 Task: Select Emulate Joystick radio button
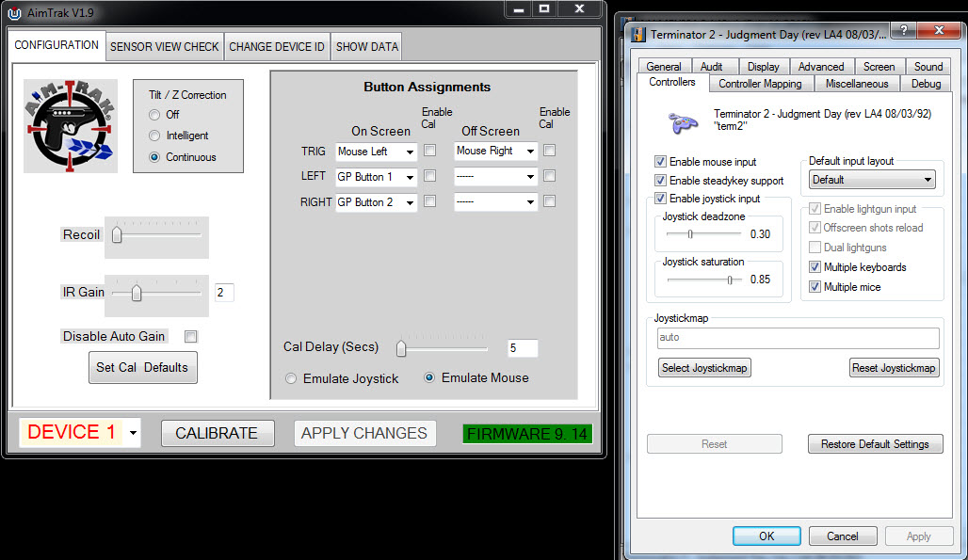pos(291,378)
